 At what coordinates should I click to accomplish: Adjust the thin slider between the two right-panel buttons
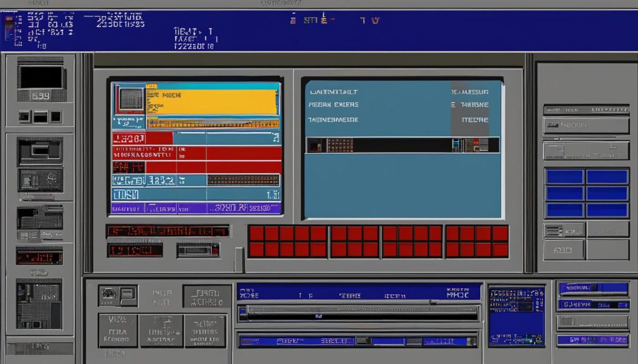point(586,139)
